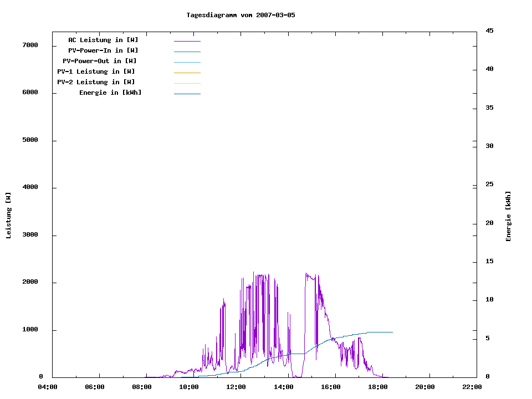Image resolution: width=532 pixels, height=399 pixels.
Task: Select the 25 tick label on right axis
Action: click(489, 185)
